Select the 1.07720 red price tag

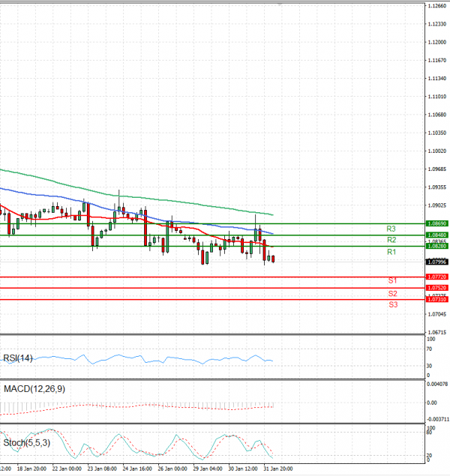pos(437,277)
